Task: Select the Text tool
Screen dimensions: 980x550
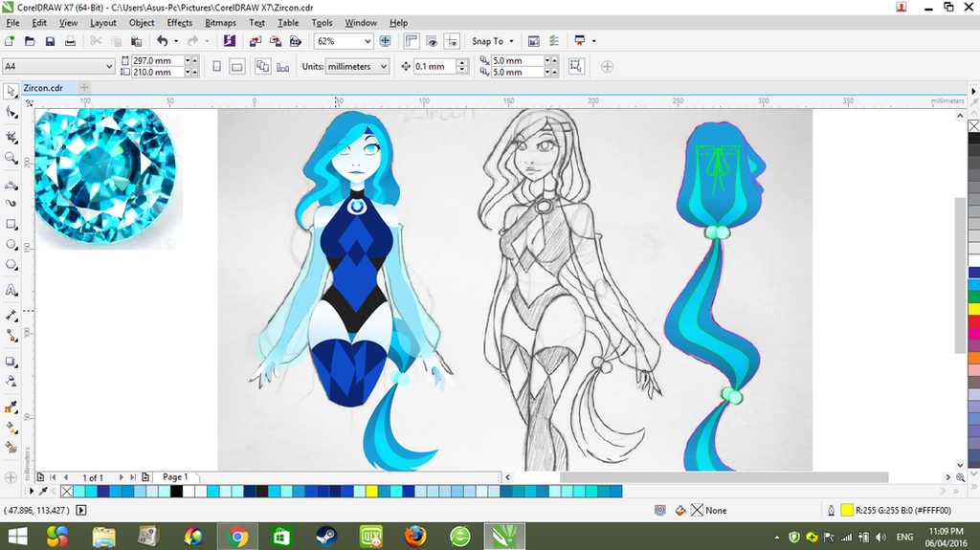Action: (x=11, y=291)
